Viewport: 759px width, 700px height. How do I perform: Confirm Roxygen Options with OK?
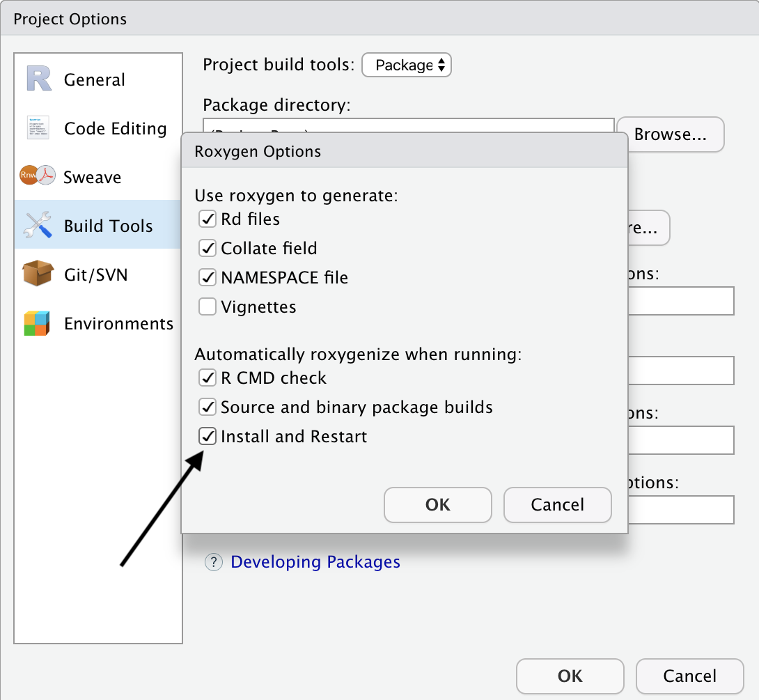pos(437,505)
